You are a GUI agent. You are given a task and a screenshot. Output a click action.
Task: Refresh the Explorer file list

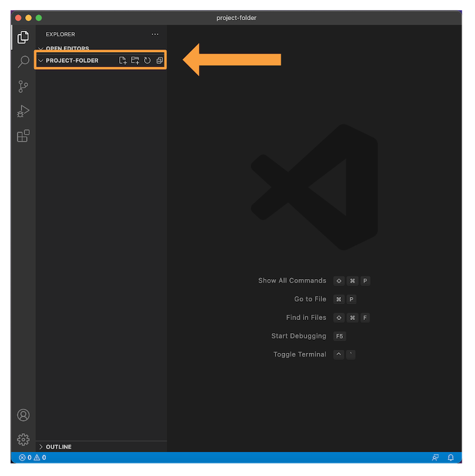click(x=147, y=61)
